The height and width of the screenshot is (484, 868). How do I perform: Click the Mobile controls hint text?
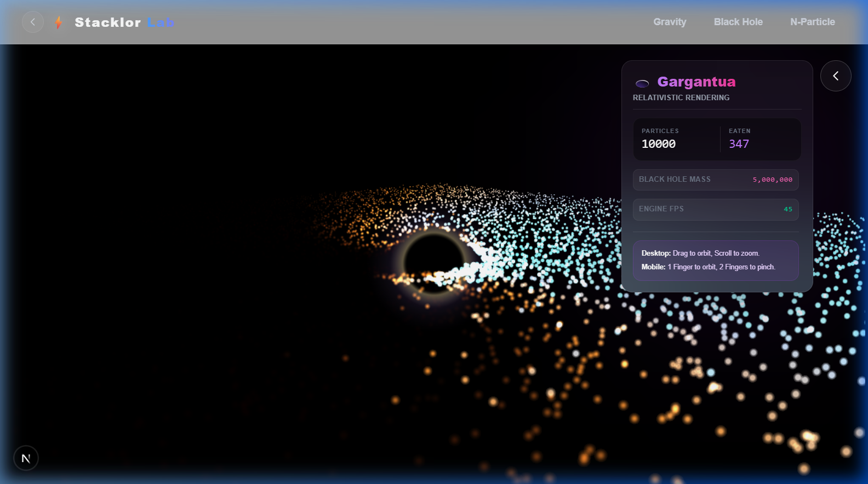point(709,267)
